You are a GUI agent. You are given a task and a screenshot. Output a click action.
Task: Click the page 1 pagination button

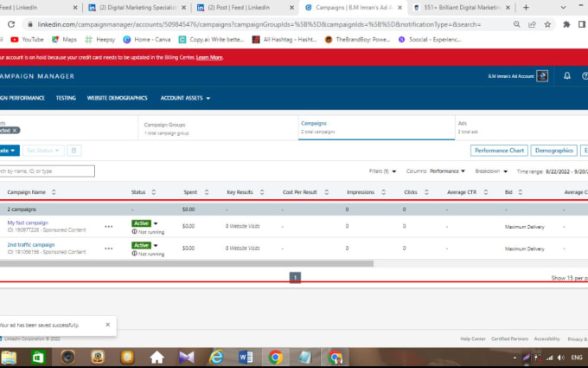pos(295,277)
